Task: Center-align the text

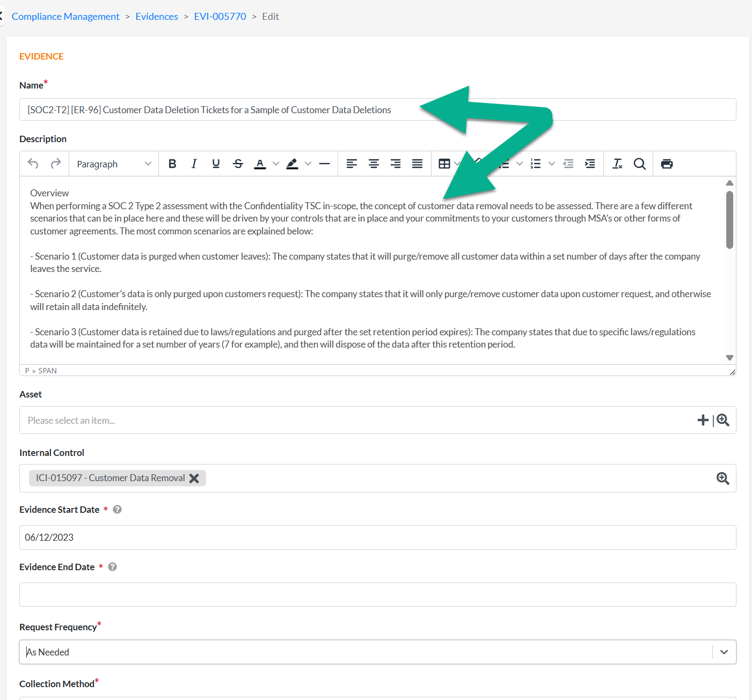Action: click(374, 164)
